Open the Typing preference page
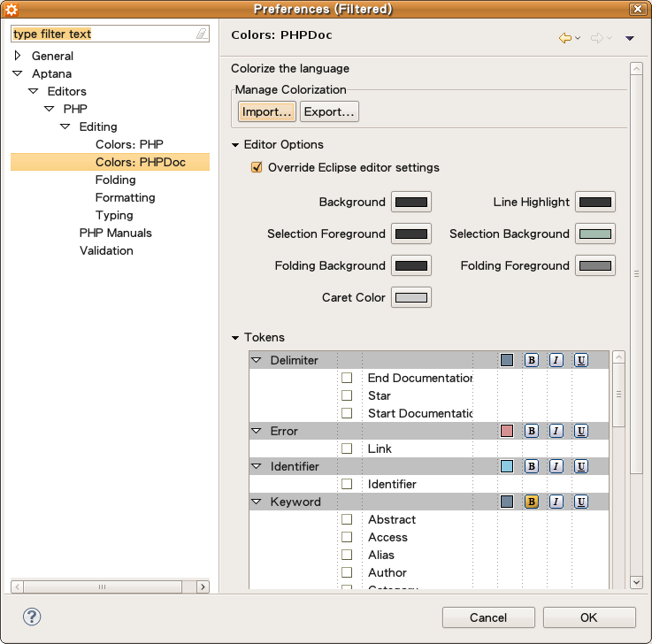This screenshot has width=652, height=644. [114, 215]
